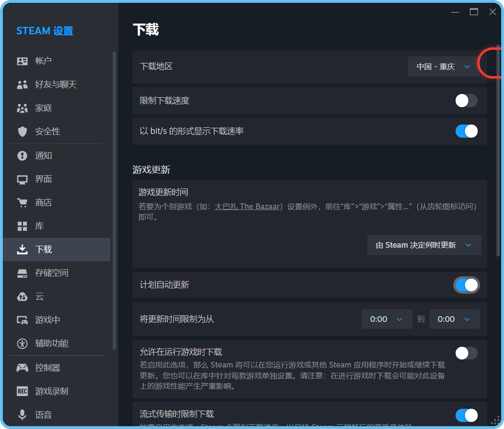504x429 pixels.
Task: Click the 云 cloud sync icon
Action: pos(22,296)
